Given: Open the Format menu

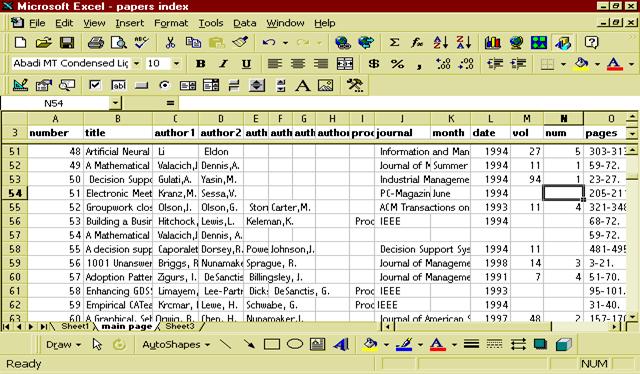Looking at the screenshot, I should (x=171, y=23).
